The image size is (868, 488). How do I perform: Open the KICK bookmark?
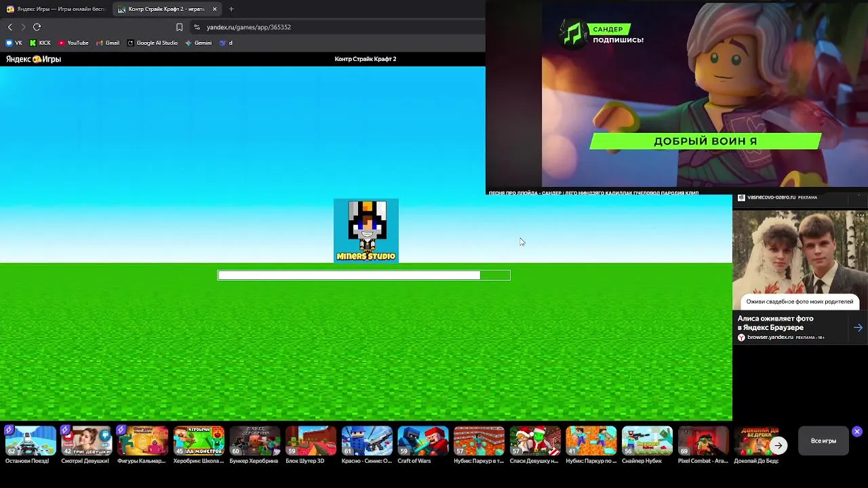pyautogui.click(x=40, y=43)
